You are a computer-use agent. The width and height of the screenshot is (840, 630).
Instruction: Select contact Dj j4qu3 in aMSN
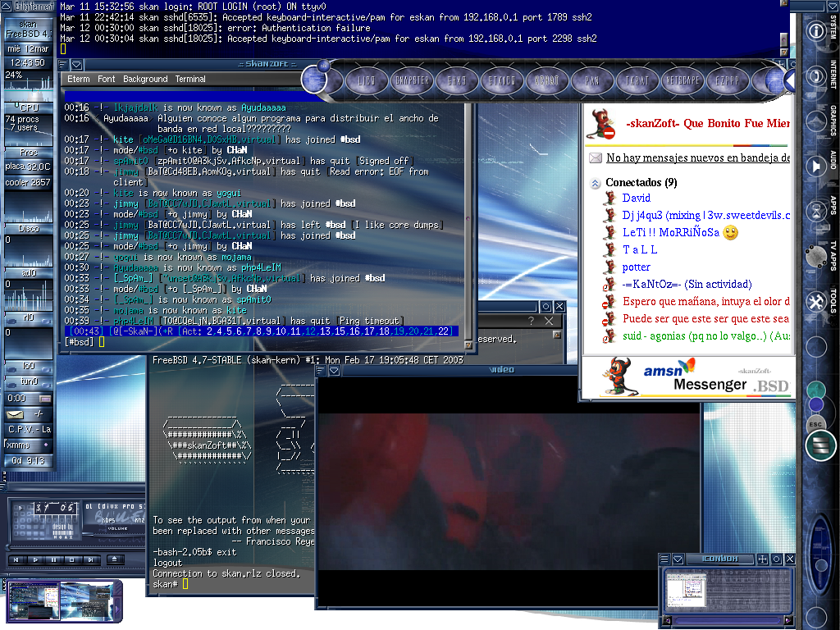(x=706, y=216)
